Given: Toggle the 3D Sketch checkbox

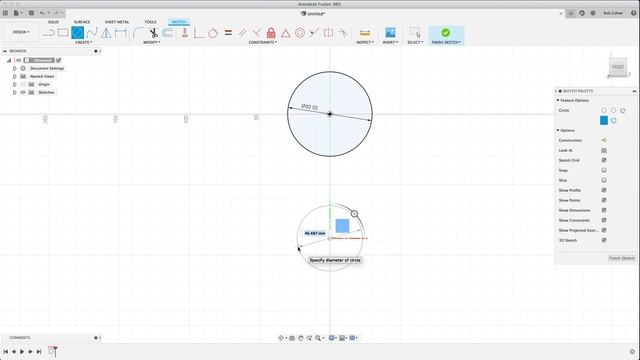Looking at the screenshot, I should pyautogui.click(x=604, y=240).
